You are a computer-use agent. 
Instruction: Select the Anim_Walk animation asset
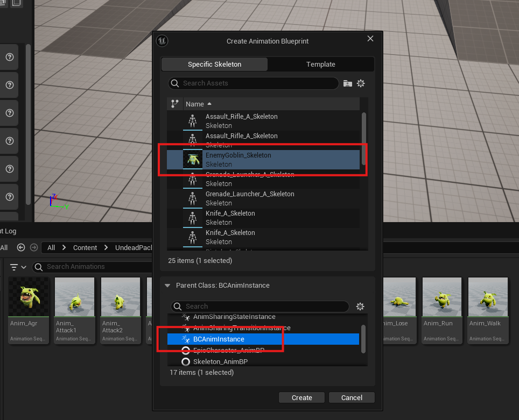click(488, 310)
